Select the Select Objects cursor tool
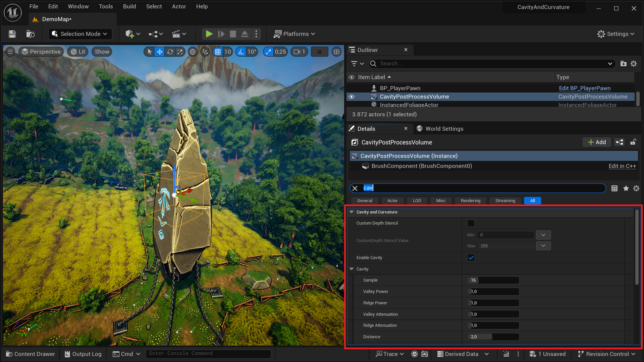Viewport: 644px width, 362px height. pos(150,52)
